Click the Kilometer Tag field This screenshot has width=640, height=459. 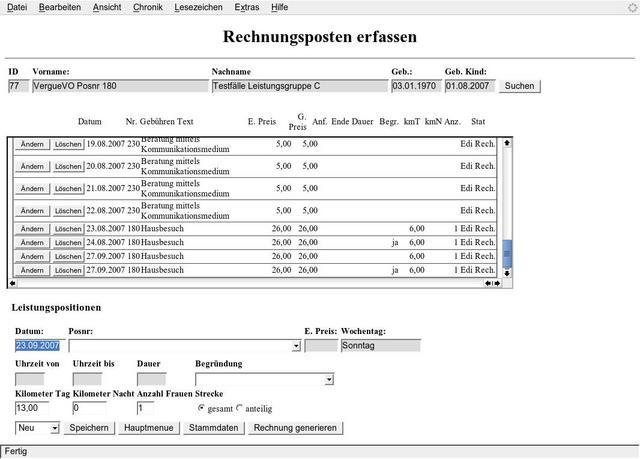[32, 408]
